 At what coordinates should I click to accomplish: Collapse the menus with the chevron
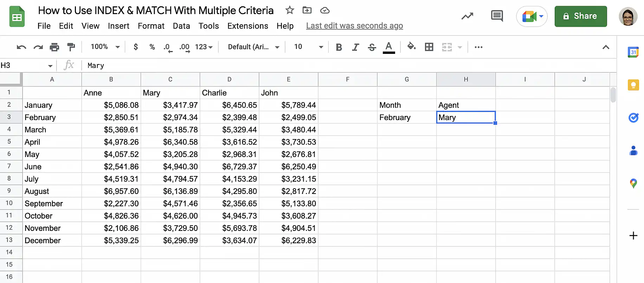pos(606,47)
